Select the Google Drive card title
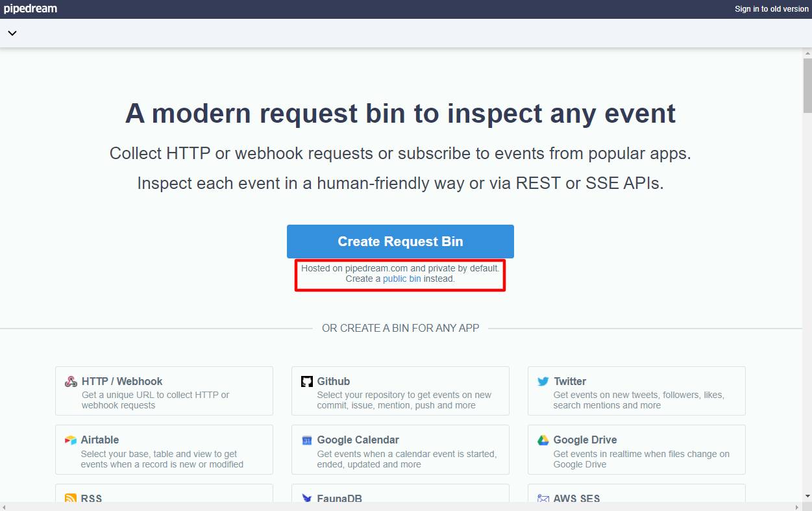Screen dimensions: 812x511 [585, 440]
